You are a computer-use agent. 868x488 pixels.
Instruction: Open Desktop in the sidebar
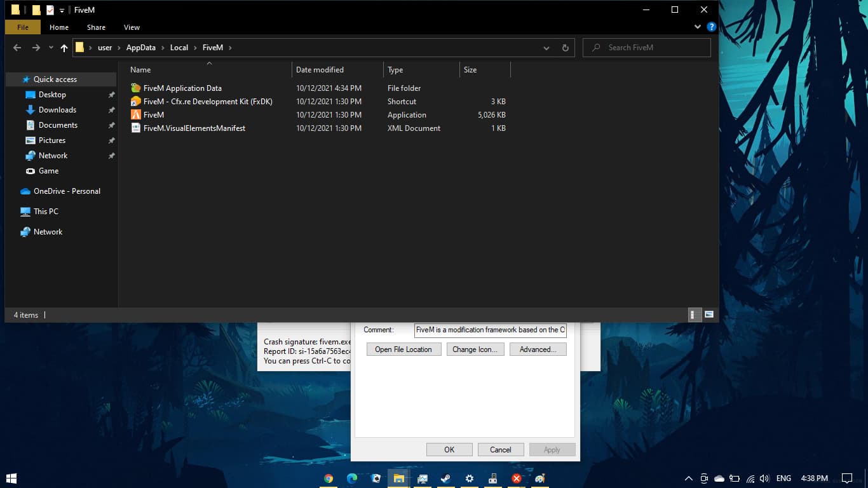tap(52, 95)
